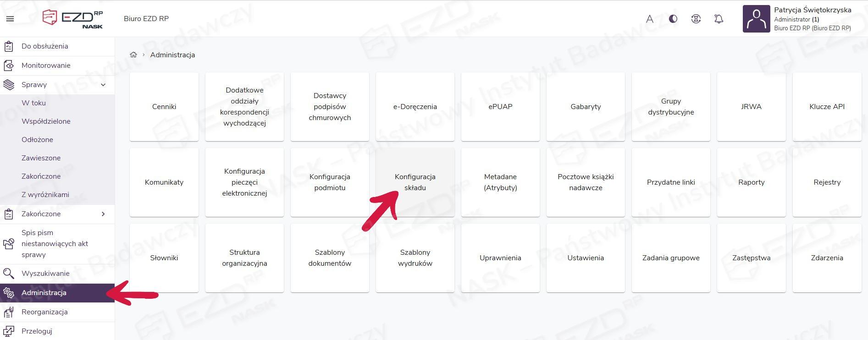Click the Wyszukiwanie magnifier icon
Viewport: 868px width, 340px height.
click(9, 274)
